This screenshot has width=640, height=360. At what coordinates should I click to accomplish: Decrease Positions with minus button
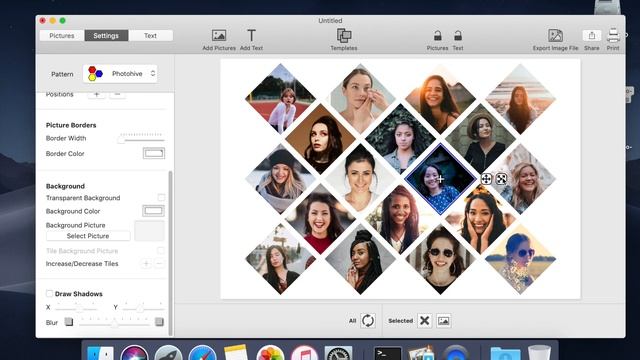coord(118,94)
